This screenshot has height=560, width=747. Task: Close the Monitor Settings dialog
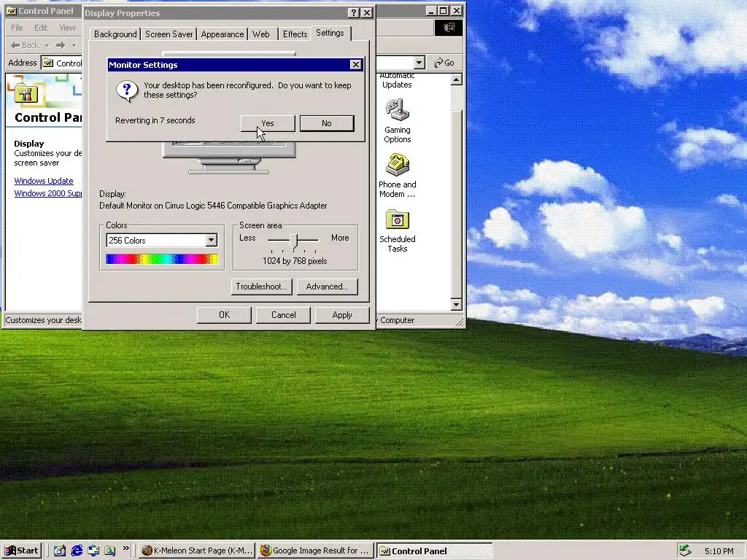click(355, 65)
